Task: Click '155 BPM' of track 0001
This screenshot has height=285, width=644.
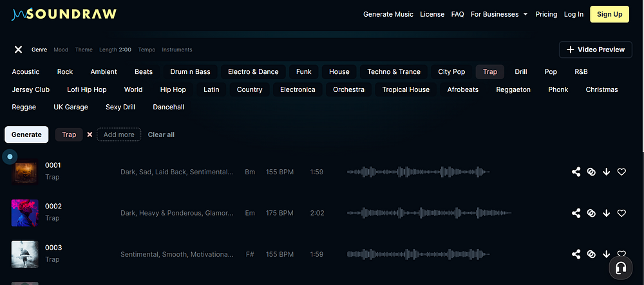Action: coord(279,172)
